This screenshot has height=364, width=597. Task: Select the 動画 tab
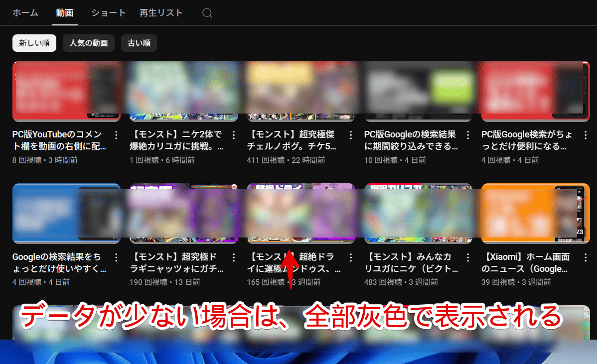(65, 13)
